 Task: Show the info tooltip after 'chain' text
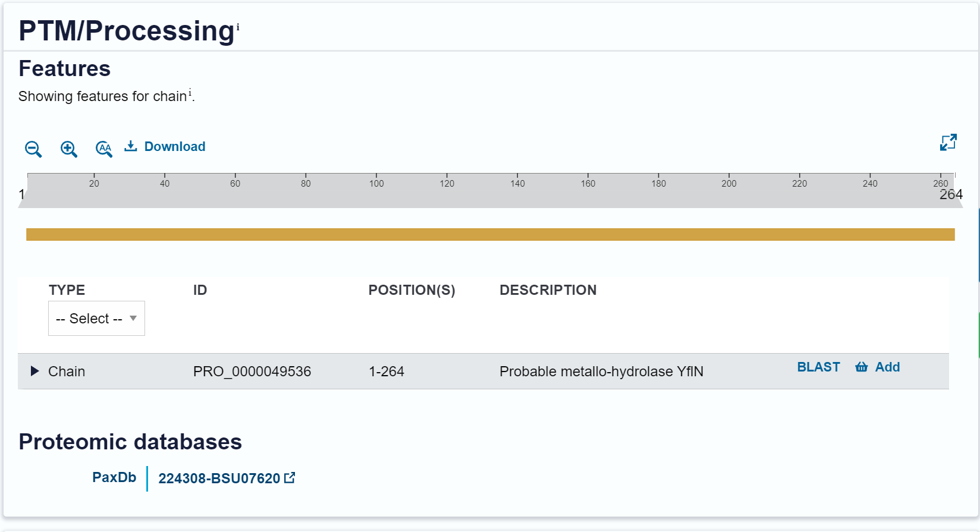pos(190,92)
